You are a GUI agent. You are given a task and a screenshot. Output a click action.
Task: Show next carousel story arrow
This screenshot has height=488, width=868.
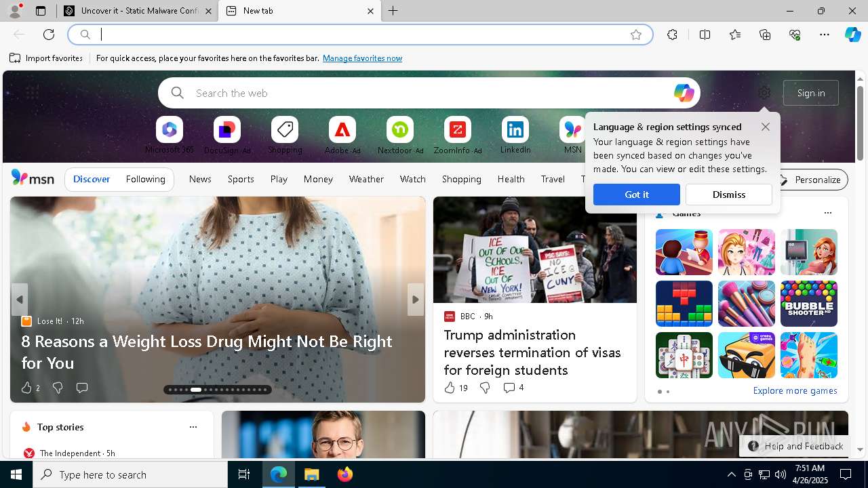pos(416,300)
